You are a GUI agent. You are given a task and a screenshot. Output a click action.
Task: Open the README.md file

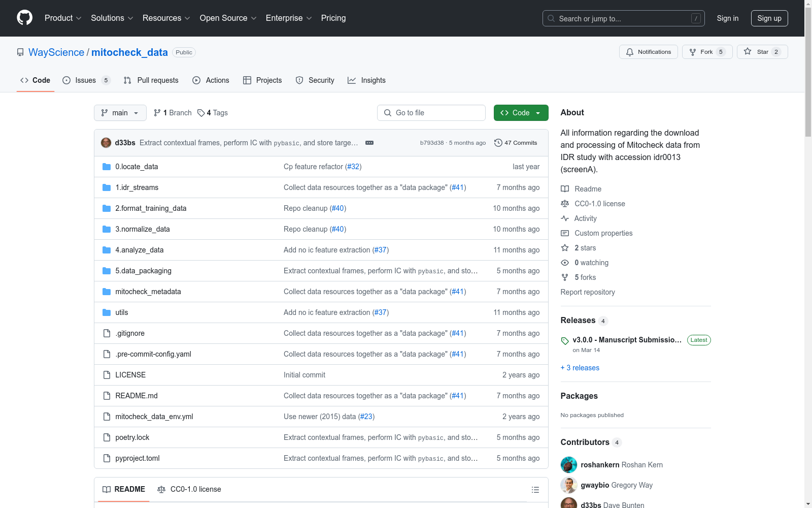[137, 396]
